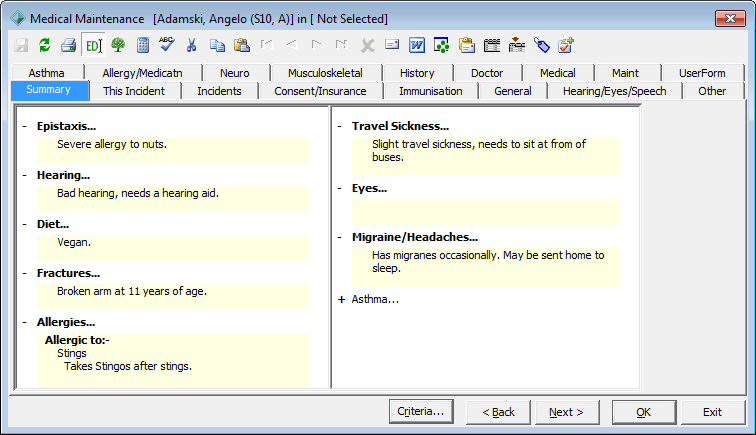Collapse the Migraine/Headaches section
Image resolution: width=756 pixels, height=435 pixels.
[340, 237]
